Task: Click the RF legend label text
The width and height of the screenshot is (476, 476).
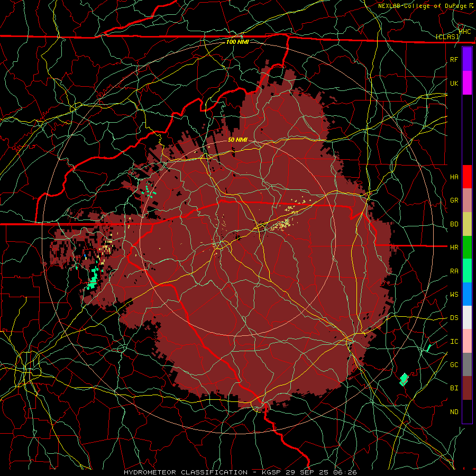Action: [x=454, y=59]
